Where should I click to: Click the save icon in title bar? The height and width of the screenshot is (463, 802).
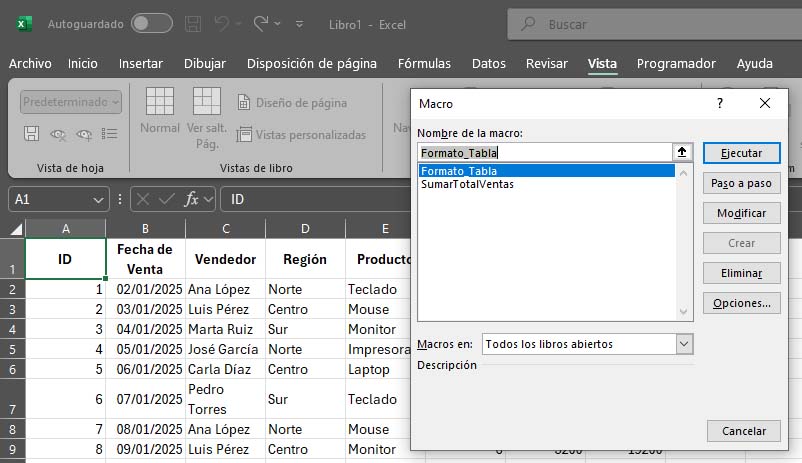[194, 23]
